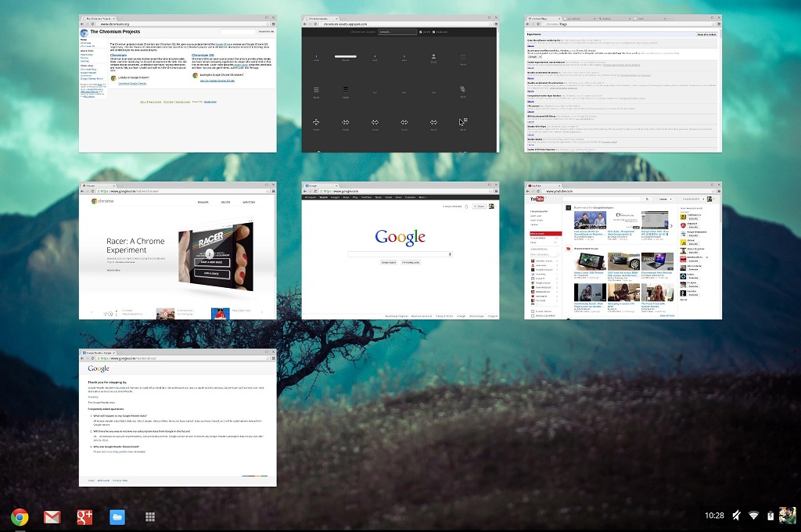Click the Wi-Fi status icon
Image resolution: width=801 pixels, height=532 pixels.
pyautogui.click(x=754, y=516)
